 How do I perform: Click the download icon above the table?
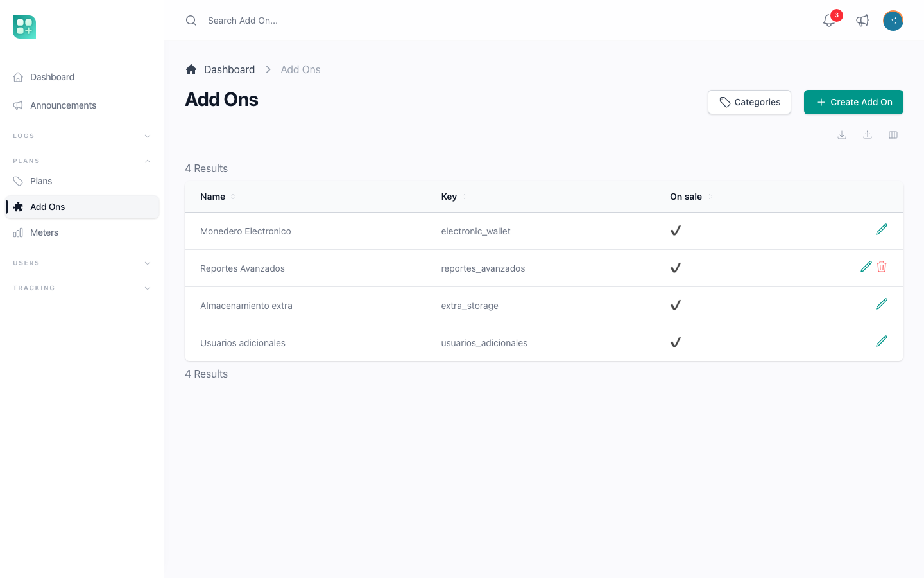(842, 135)
